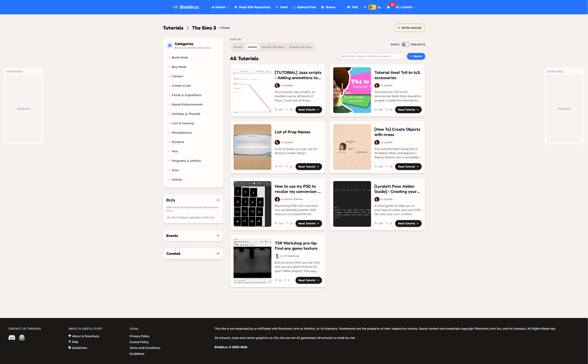588x364 pixels.
Task: Toggle the Posts/Projects switch
Action: point(405,44)
